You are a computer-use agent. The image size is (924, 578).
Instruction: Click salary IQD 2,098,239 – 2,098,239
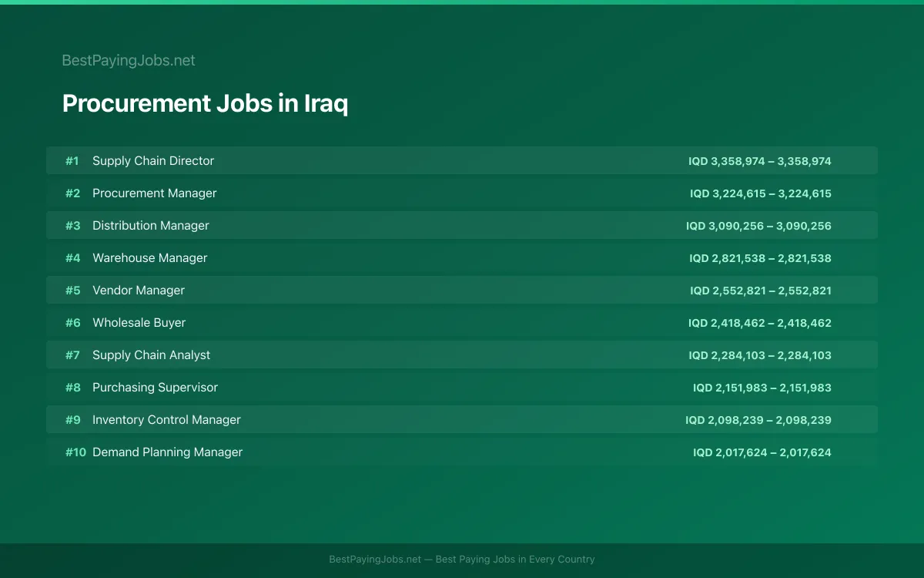click(758, 420)
